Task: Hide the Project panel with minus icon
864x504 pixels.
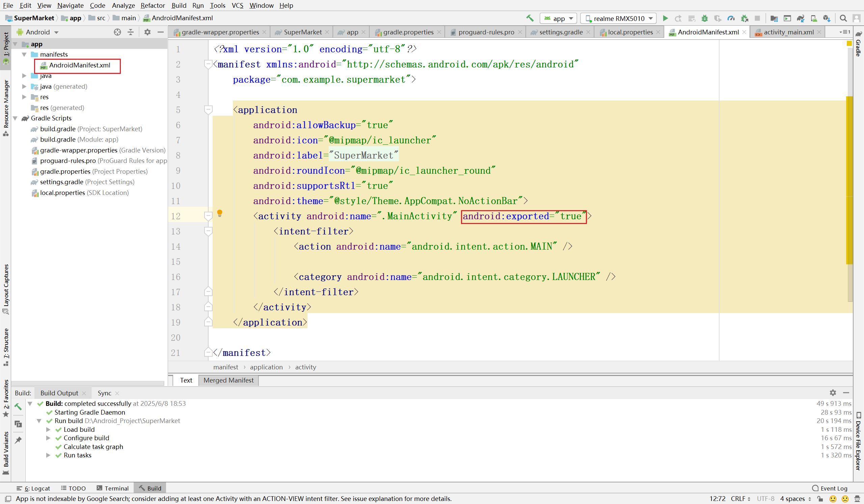Action: point(160,32)
